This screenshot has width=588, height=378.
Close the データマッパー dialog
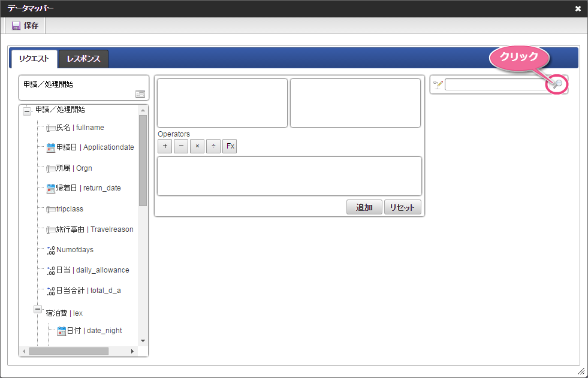tap(578, 8)
